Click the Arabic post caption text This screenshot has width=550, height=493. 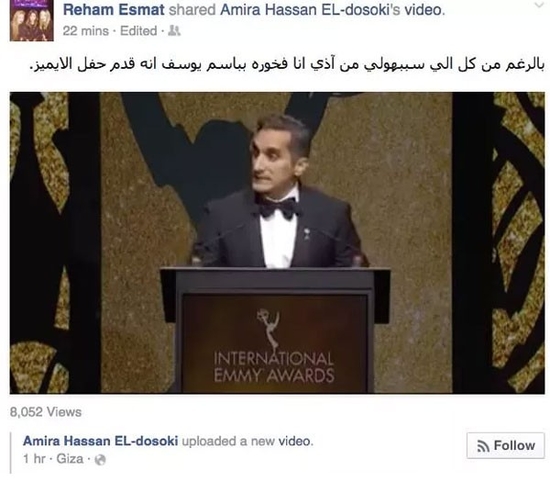pyautogui.click(x=287, y=65)
